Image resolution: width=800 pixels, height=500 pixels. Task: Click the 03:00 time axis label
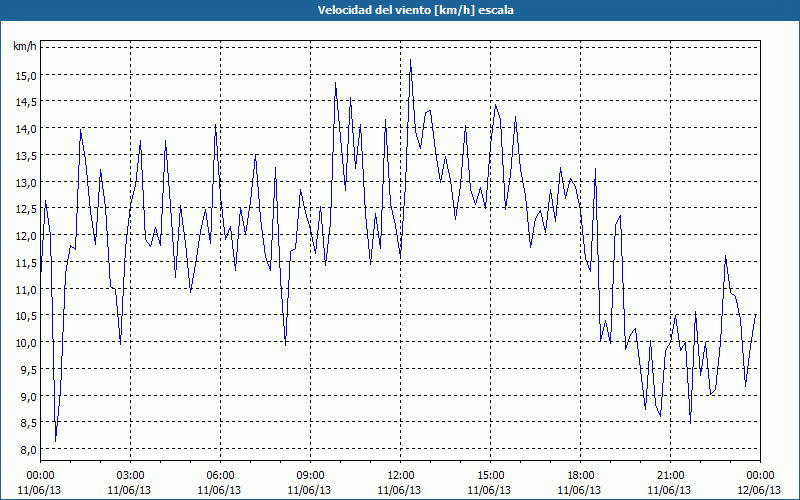tap(130, 475)
